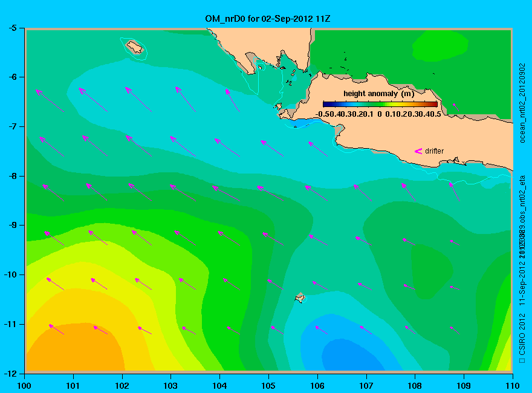Screen dimensions: 532x393
Task: Click the y-axis label "-5"
Action: pyautogui.click(x=12, y=28)
